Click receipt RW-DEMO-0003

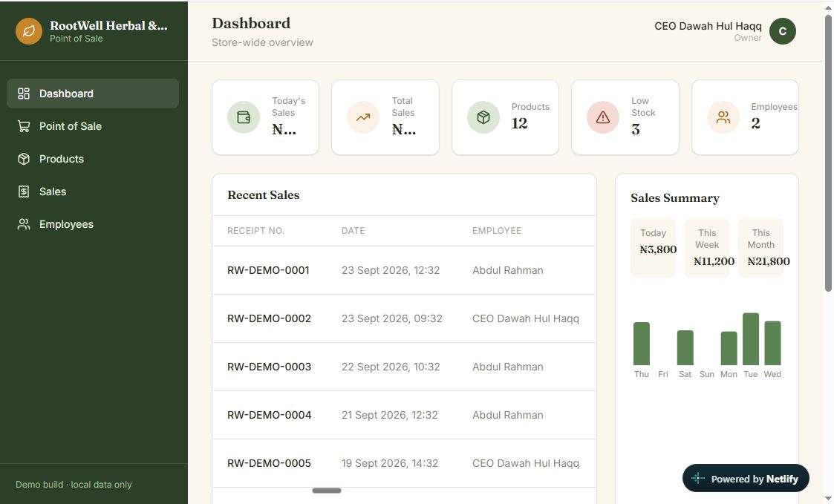tap(269, 367)
